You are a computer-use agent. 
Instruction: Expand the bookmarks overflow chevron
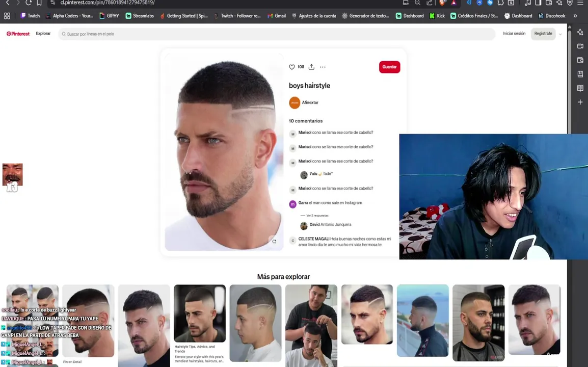tap(575, 16)
